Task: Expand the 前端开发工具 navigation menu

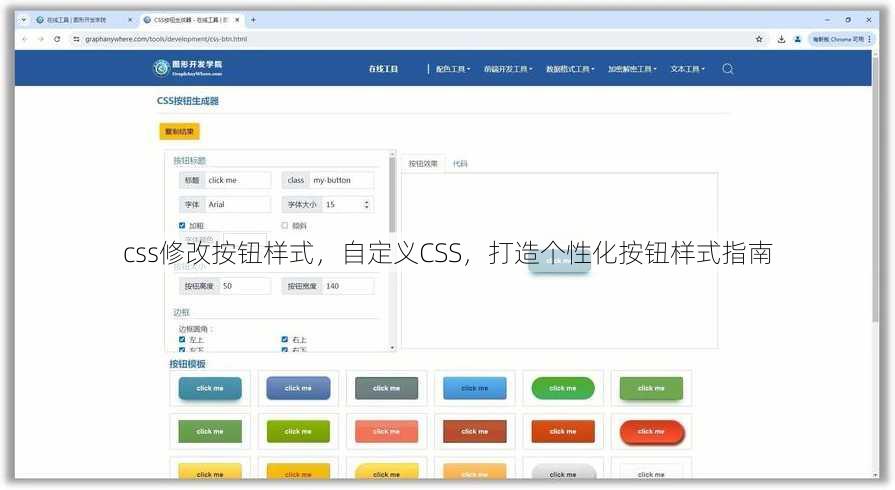Action: coord(508,69)
